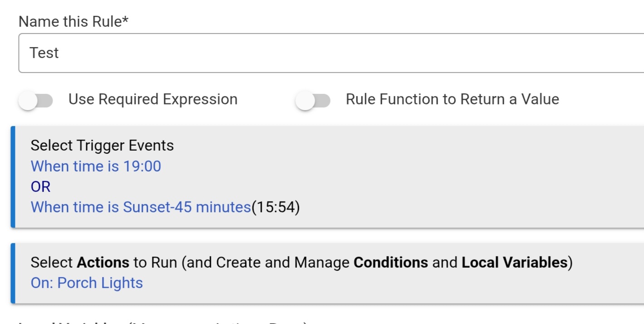The height and width of the screenshot is (324, 644).
Task: Click the 'Use Required Expression' label text
Action: pyautogui.click(x=153, y=99)
